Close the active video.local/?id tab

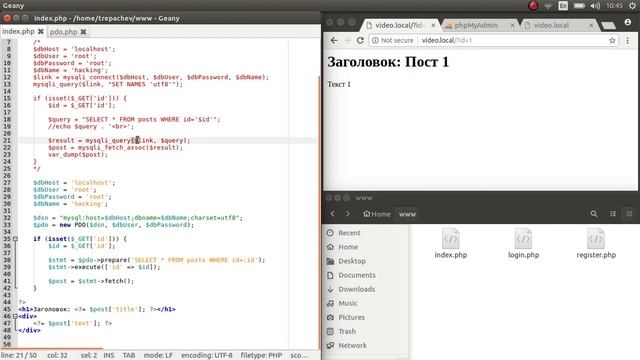point(433,25)
